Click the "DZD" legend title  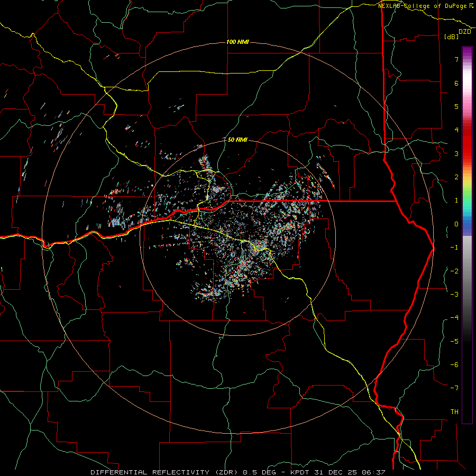[465, 32]
